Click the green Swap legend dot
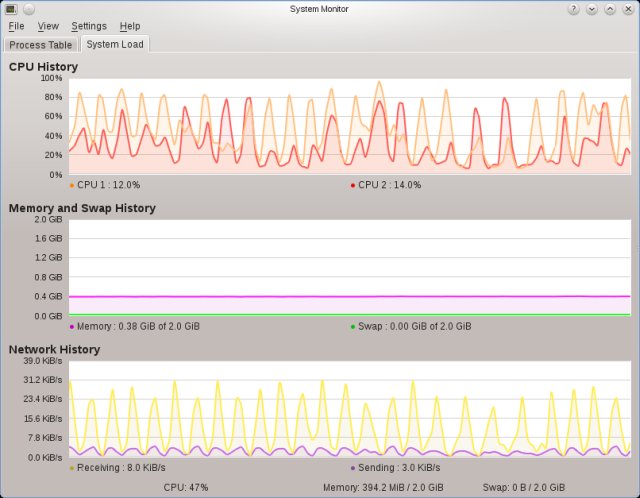640x498 pixels. tap(353, 326)
